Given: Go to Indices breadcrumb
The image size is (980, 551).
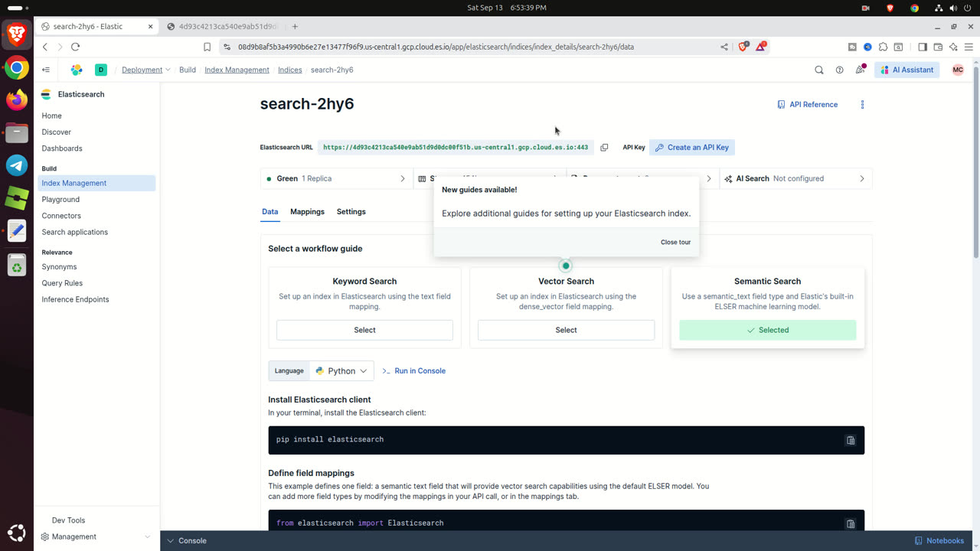Looking at the screenshot, I should click(x=289, y=70).
